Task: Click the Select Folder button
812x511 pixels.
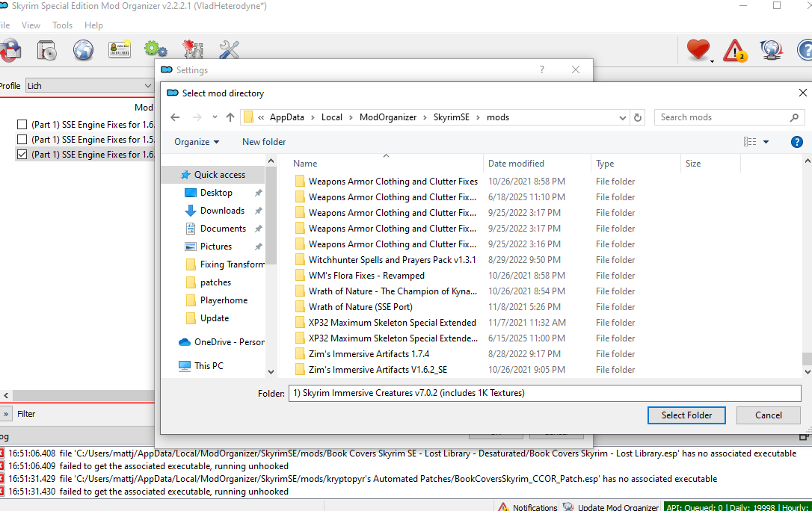Action: [686, 415]
